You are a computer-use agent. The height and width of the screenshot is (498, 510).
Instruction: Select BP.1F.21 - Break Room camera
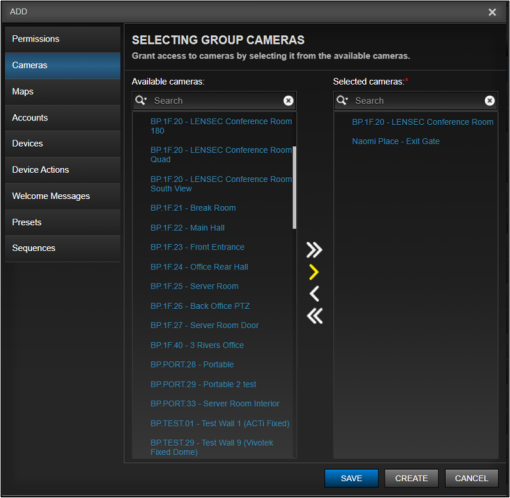pos(193,208)
